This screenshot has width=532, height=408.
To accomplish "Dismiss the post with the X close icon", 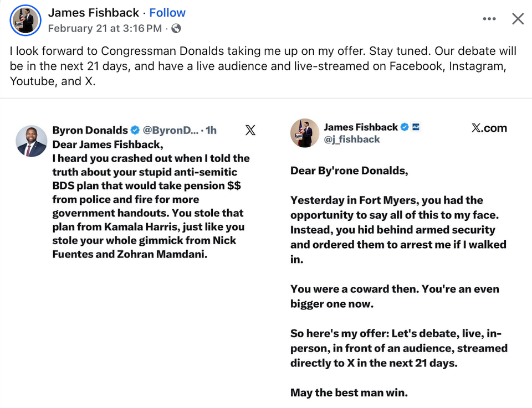I will [518, 18].
